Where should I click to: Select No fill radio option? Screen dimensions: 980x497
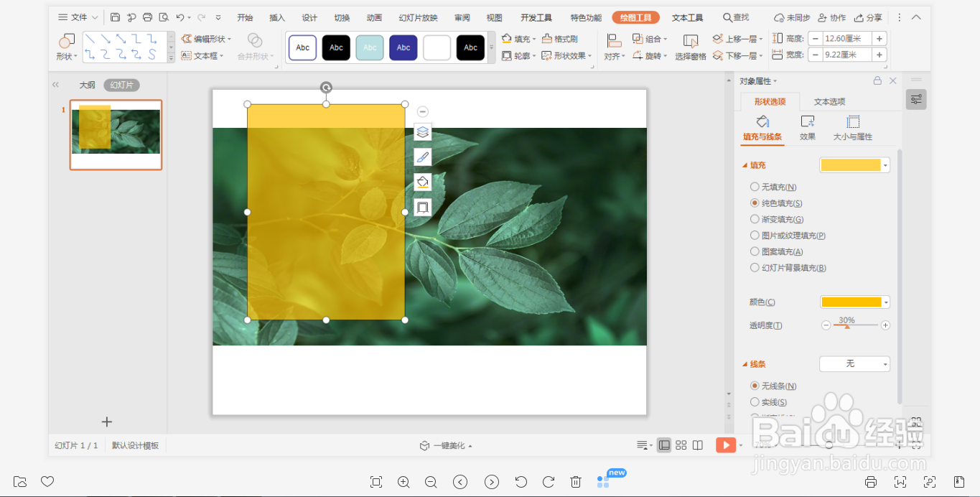[755, 187]
